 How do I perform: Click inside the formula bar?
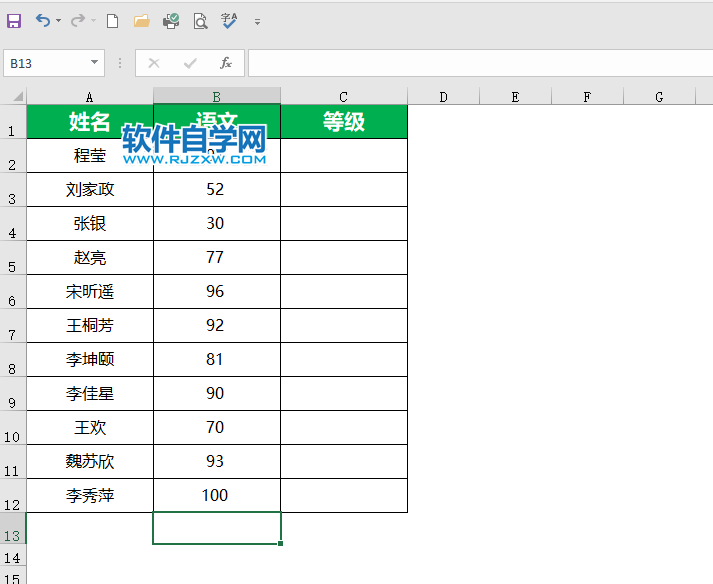480,63
